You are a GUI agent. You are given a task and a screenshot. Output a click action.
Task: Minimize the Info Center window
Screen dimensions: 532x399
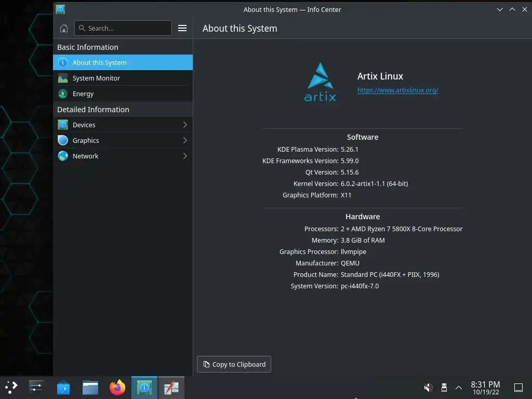(500, 9)
